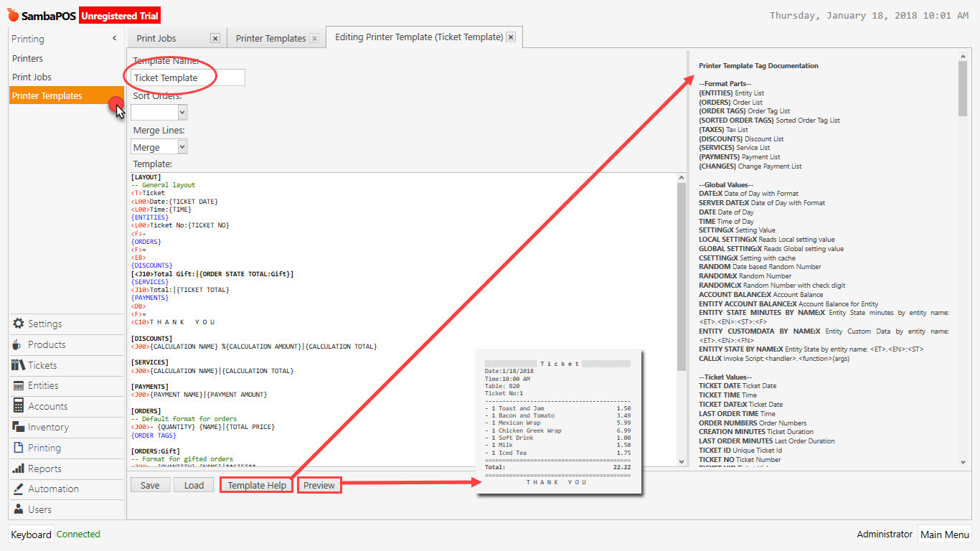This screenshot has width=980, height=551.
Task: Open the Accounts calculator icon
Action: click(x=18, y=406)
